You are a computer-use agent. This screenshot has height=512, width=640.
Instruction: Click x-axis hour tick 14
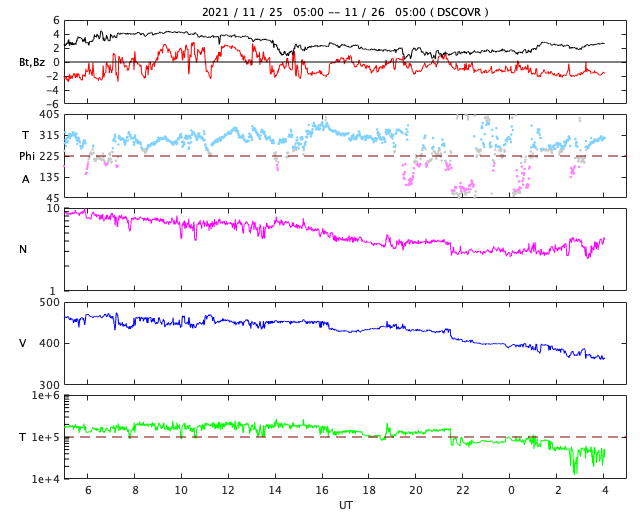[275, 490]
